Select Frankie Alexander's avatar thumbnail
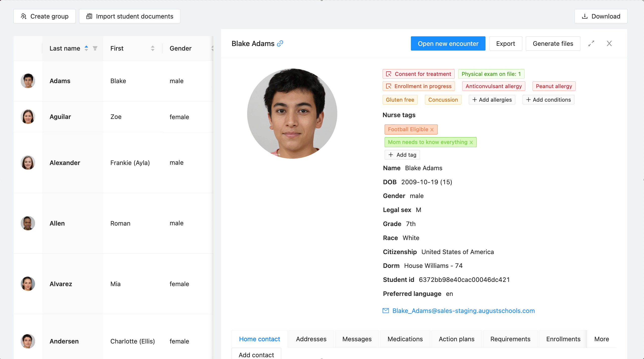Image resolution: width=644 pixels, height=359 pixels. pyautogui.click(x=28, y=163)
